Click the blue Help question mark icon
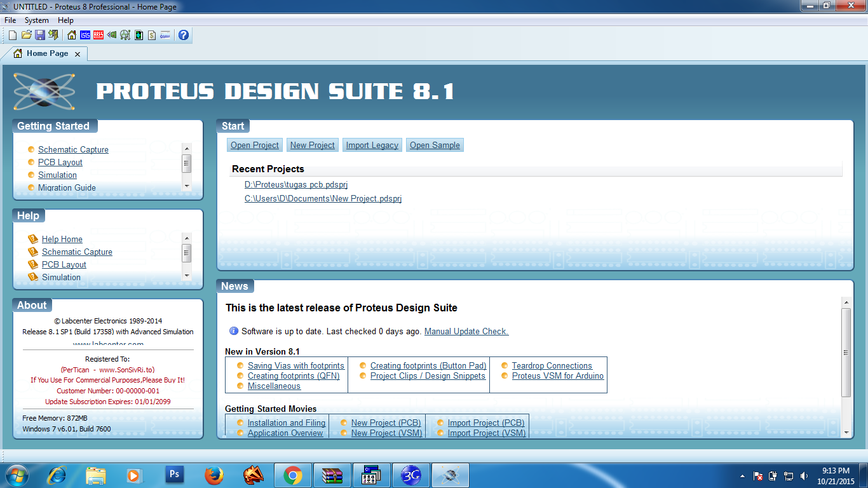Screen dimensions: 868x488 tap(184, 35)
